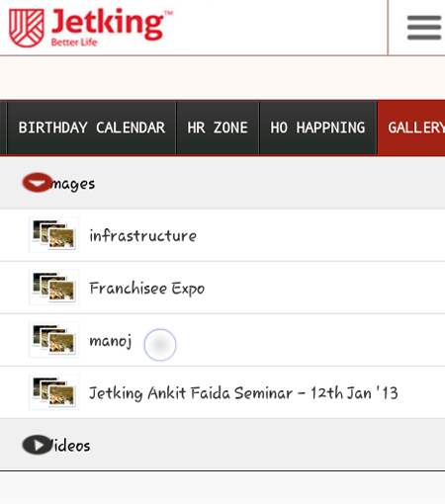Viewport: 445px width, 504px height.
Task: Click the manoj album picture icon
Action: (54, 340)
